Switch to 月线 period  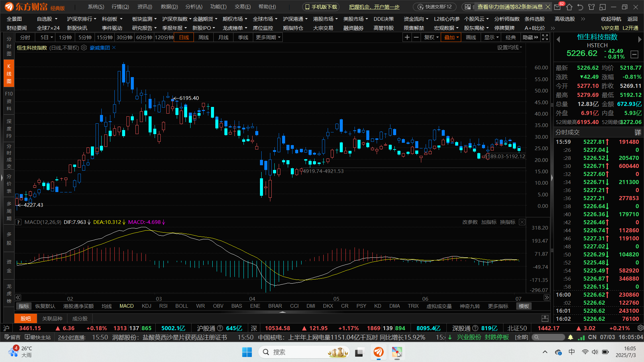(x=223, y=37)
